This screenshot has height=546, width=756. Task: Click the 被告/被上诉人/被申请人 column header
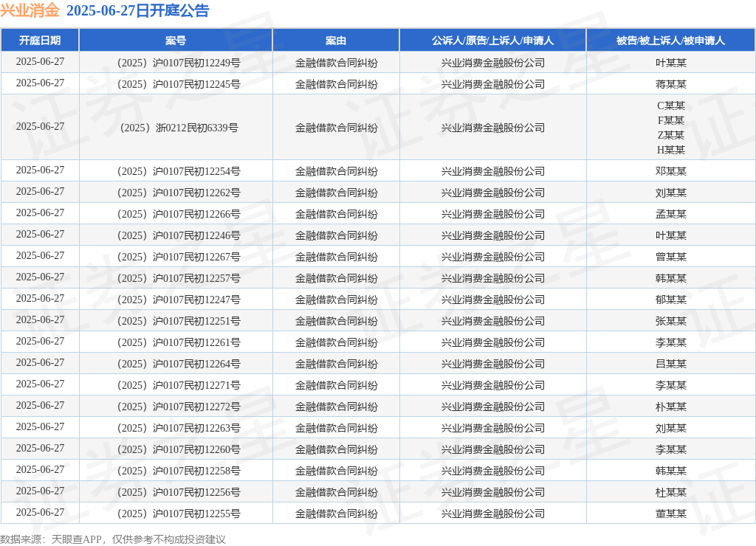(x=670, y=41)
